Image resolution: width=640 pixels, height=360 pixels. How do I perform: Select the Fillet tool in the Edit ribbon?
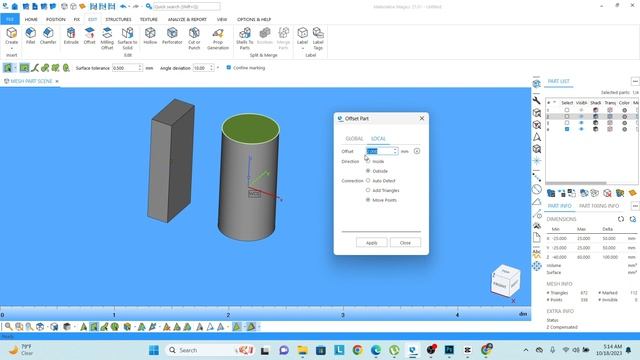click(30, 36)
